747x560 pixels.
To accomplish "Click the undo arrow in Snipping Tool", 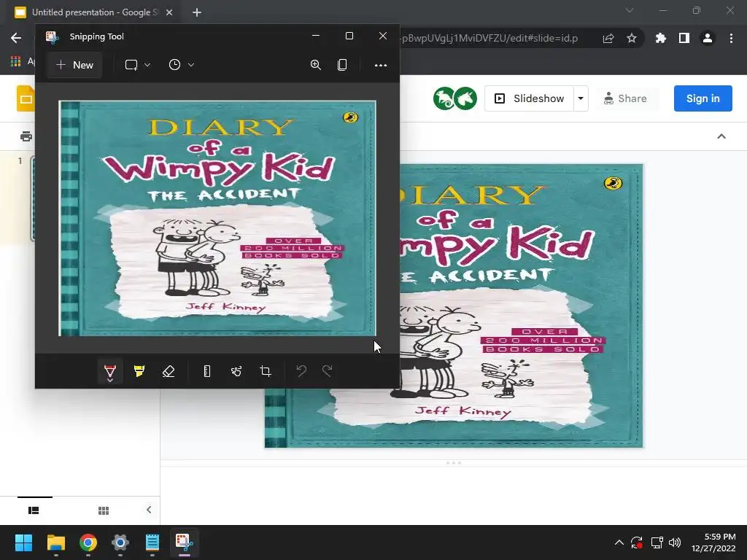I will (301, 370).
